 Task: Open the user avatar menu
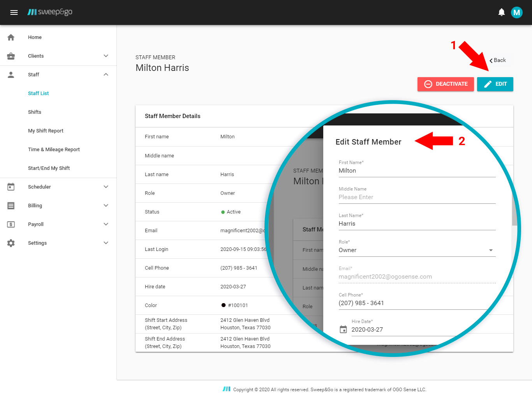(517, 12)
